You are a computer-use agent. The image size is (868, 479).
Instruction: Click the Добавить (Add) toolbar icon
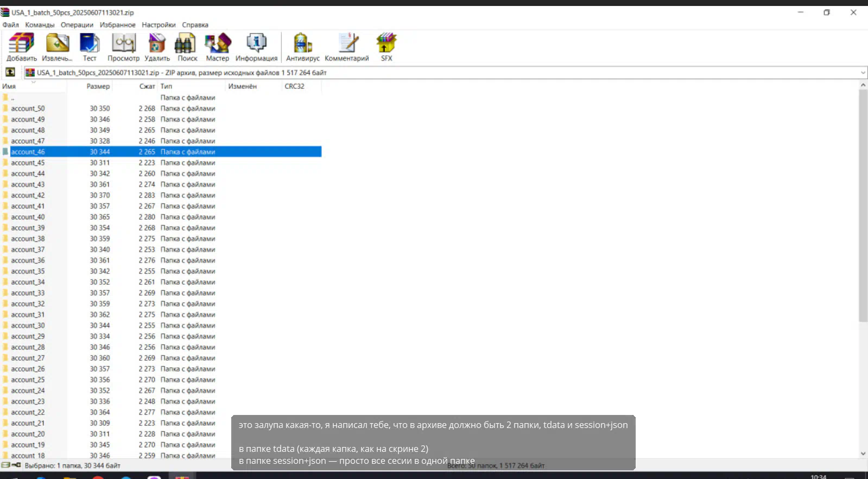(22, 47)
